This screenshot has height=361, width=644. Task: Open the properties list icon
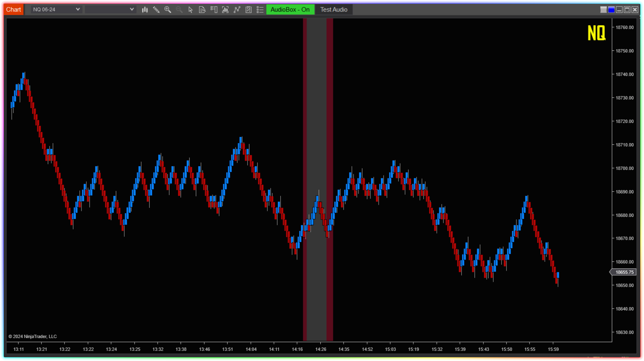[x=260, y=10]
